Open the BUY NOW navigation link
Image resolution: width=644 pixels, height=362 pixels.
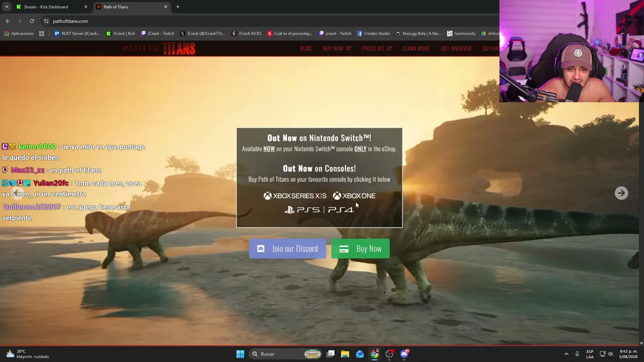pos(337,49)
